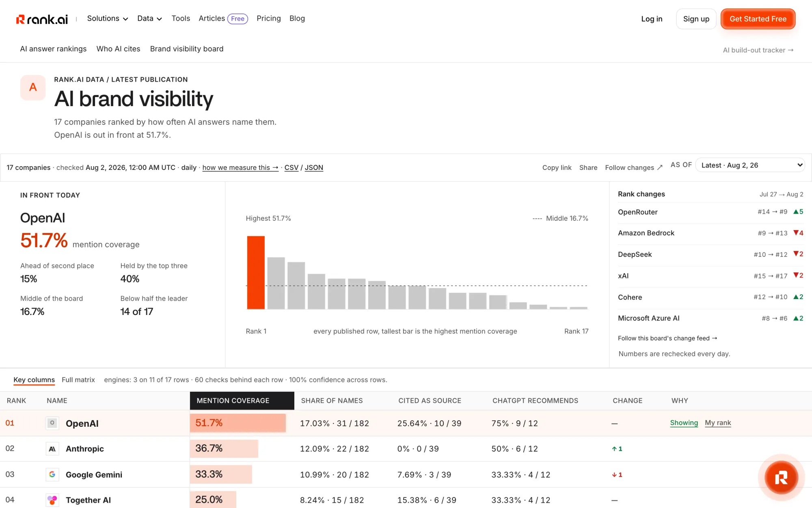The height and width of the screenshot is (508, 812).
Task: Click the Anthropic logo icon in row 02
Action: [52, 449]
